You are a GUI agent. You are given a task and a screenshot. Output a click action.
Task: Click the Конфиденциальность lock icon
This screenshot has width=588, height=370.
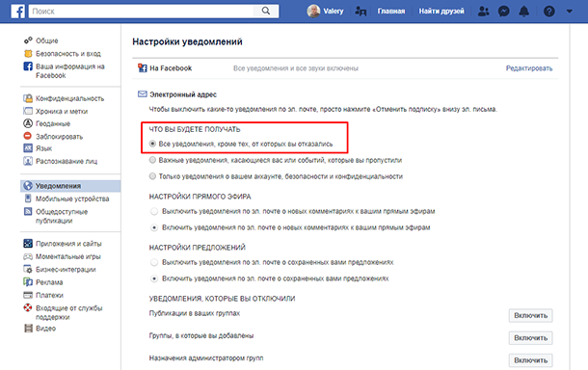pos(28,98)
